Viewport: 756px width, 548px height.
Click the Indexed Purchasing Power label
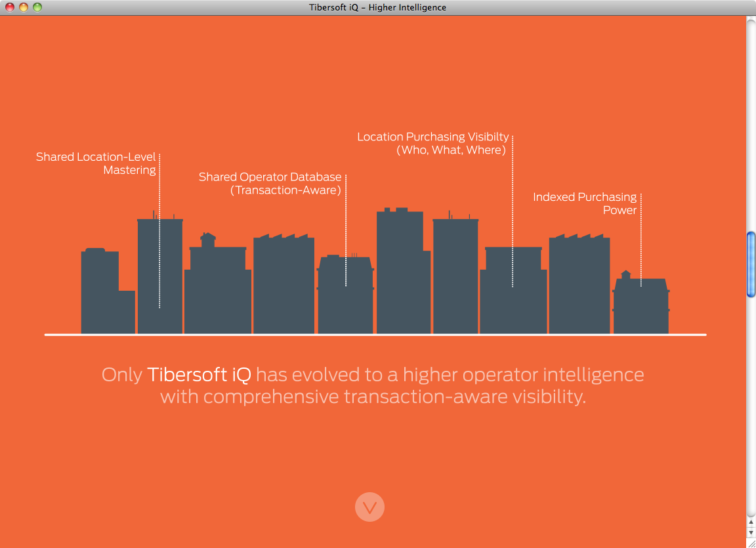tap(585, 203)
